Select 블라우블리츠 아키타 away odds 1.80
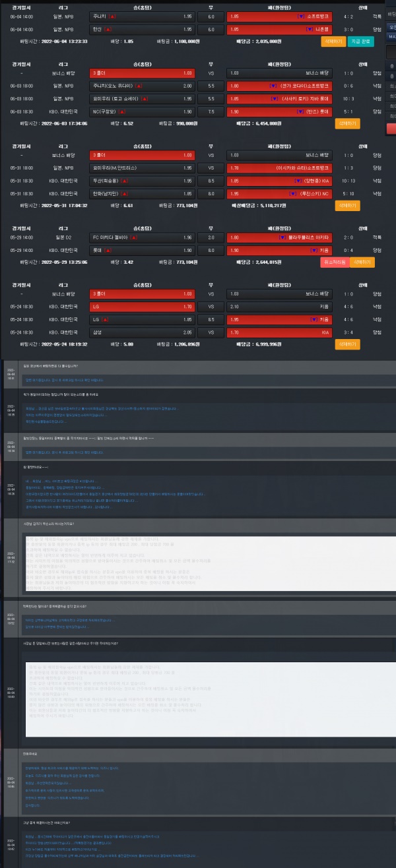Viewport: 396px width, 868px height. click(279, 237)
